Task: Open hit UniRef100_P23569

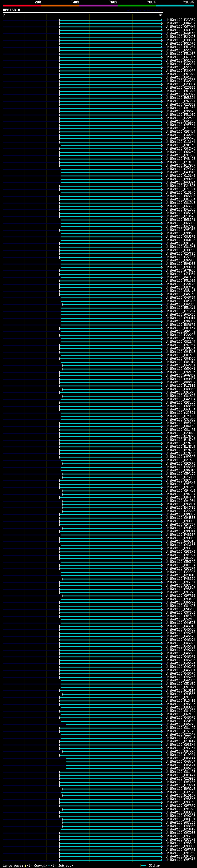Action: point(180,20)
